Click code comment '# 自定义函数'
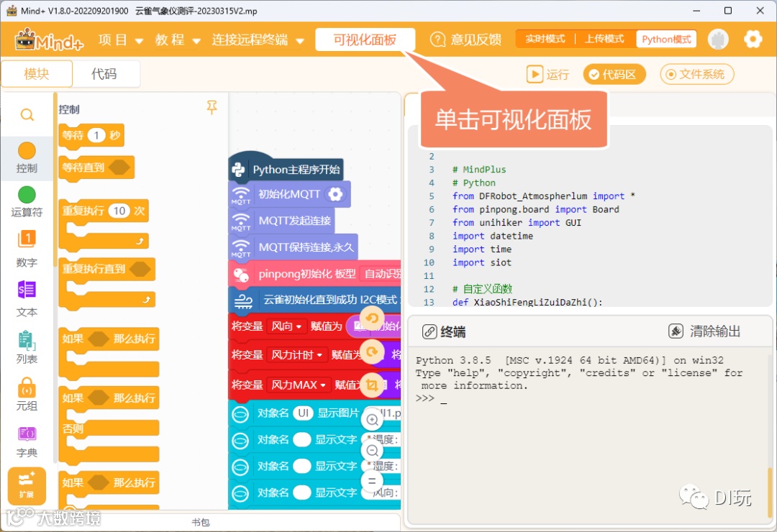 click(x=482, y=289)
